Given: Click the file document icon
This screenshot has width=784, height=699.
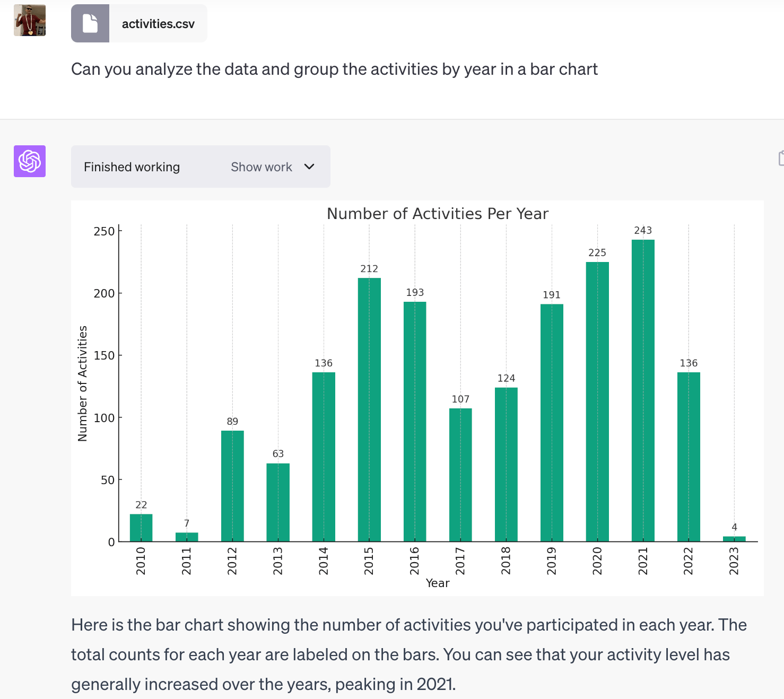Looking at the screenshot, I should 90,23.
